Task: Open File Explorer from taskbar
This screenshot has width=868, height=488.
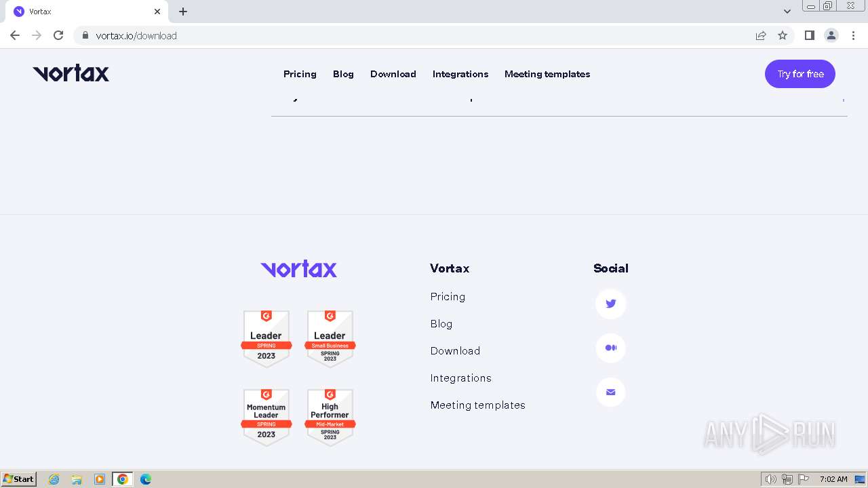Action: tap(77, 479)
